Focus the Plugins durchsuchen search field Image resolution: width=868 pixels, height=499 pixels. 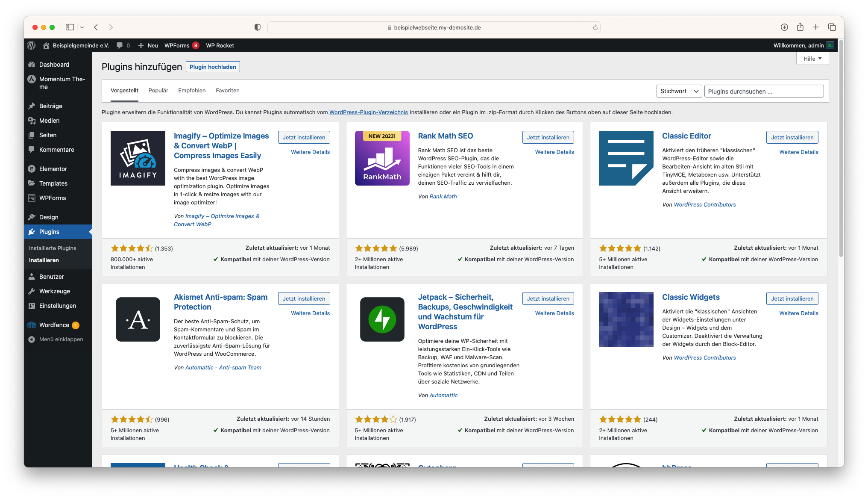tap(764, 91)
